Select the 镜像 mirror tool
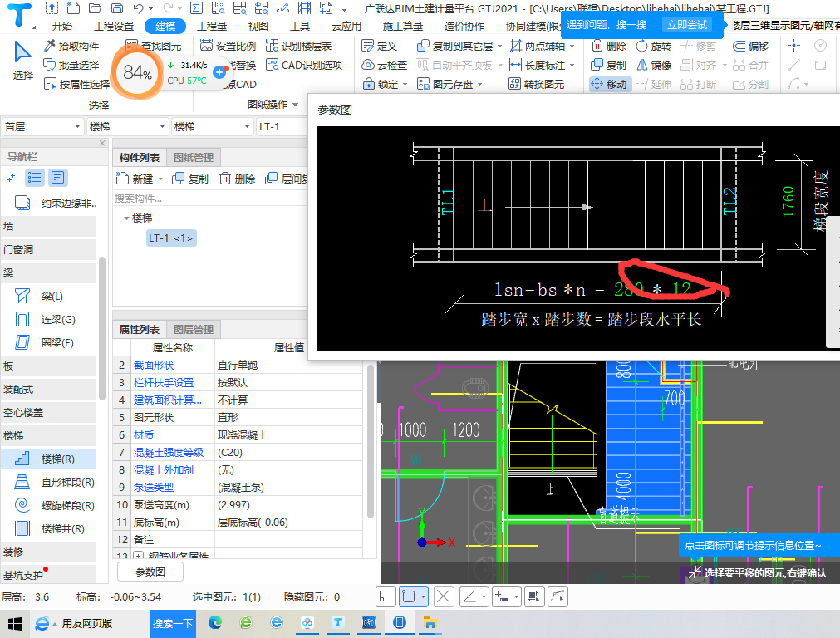This screenshot has height=638, width=840. [654, 66]
